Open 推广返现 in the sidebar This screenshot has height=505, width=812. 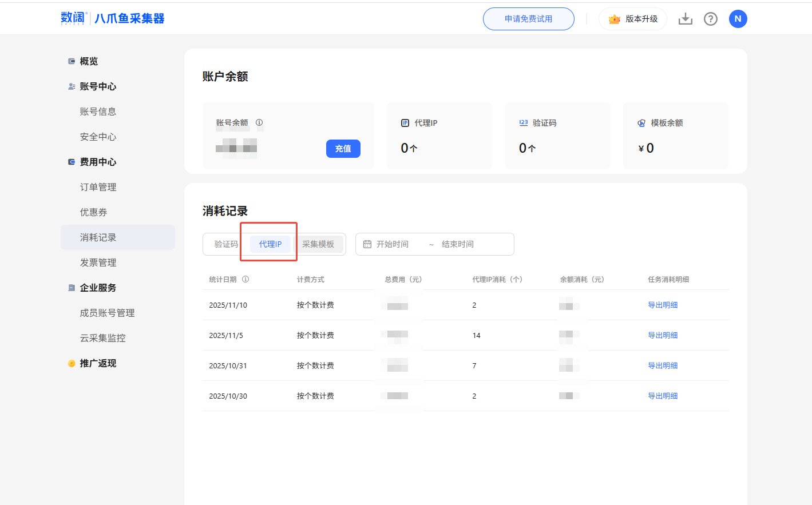pyautogui.click(x=98, y=363)
